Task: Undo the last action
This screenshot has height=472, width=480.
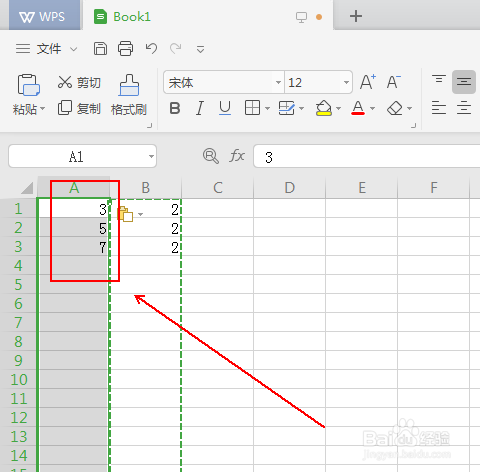Action: (x=151, y=49)
